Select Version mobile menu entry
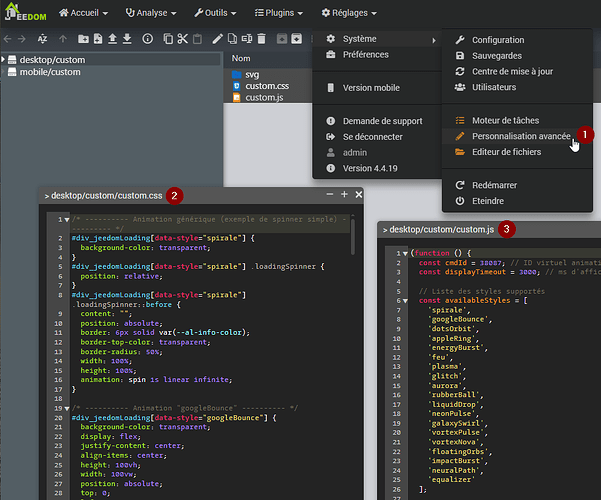 pos(377,88)
